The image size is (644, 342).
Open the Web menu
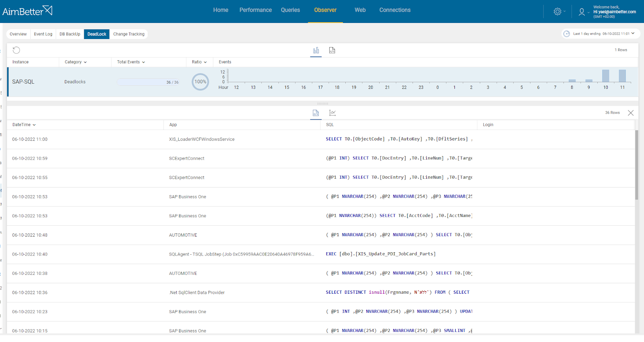coord(360,10)
